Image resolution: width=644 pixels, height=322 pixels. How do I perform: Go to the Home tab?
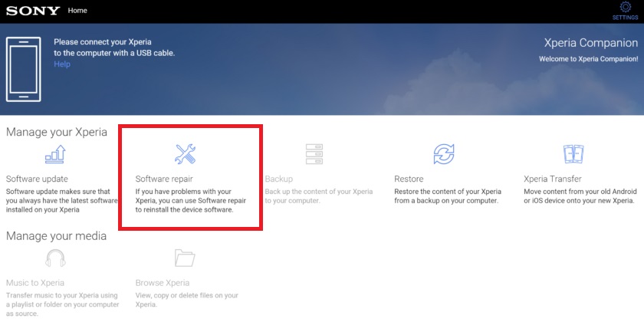click(x=77, y=11)
